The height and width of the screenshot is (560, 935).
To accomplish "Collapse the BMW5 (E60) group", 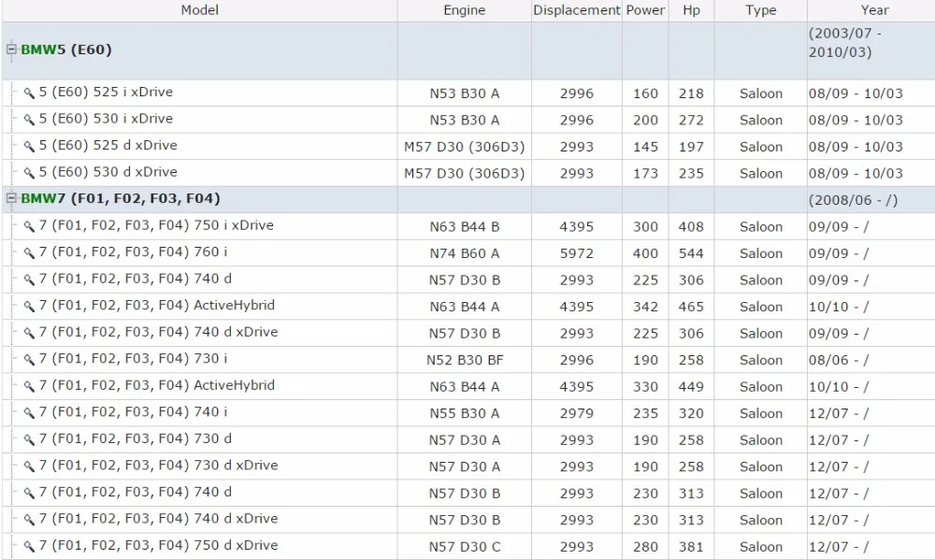I will point(11,50).
